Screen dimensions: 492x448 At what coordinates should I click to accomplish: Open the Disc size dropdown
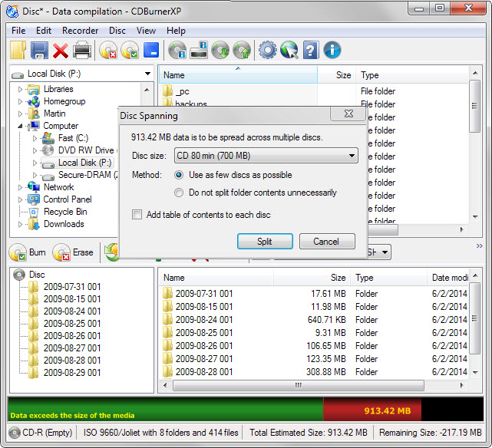[266, 156]
